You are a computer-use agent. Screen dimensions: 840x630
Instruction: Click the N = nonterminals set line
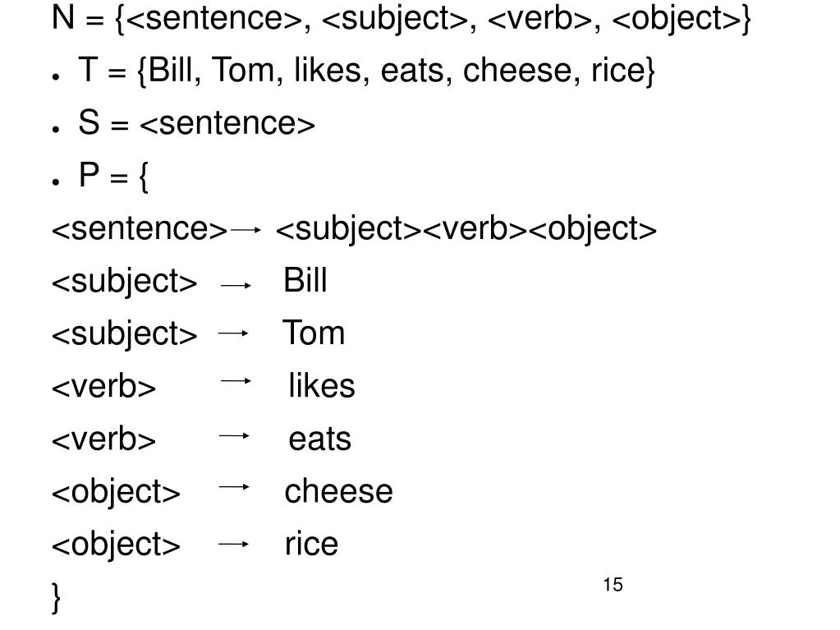point(402,18)
